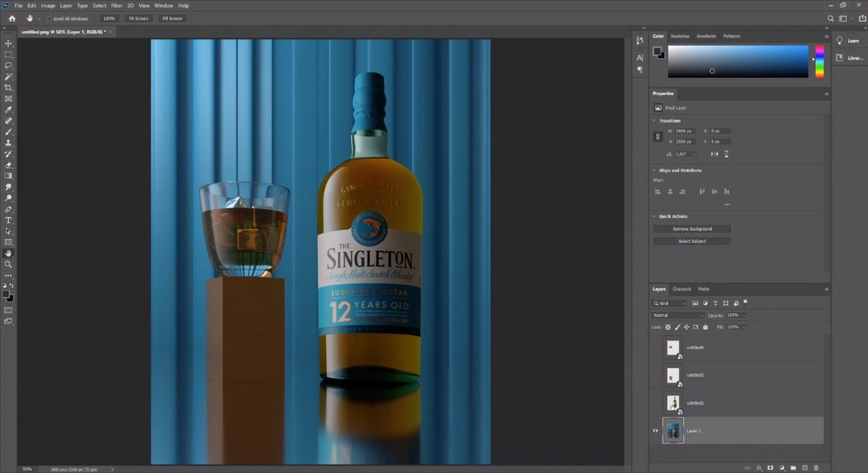
Task: Select the Move tool
Action: [x=8, y=43]
